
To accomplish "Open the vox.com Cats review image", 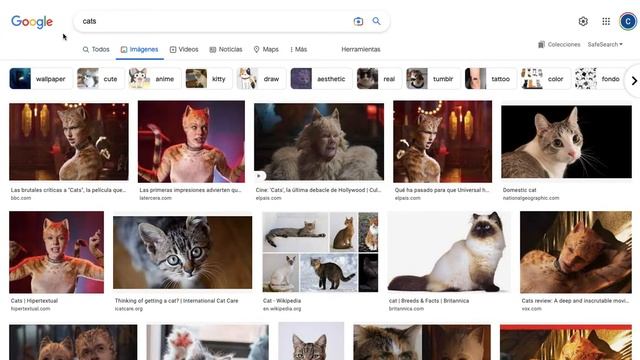I will tap(576, 252).
